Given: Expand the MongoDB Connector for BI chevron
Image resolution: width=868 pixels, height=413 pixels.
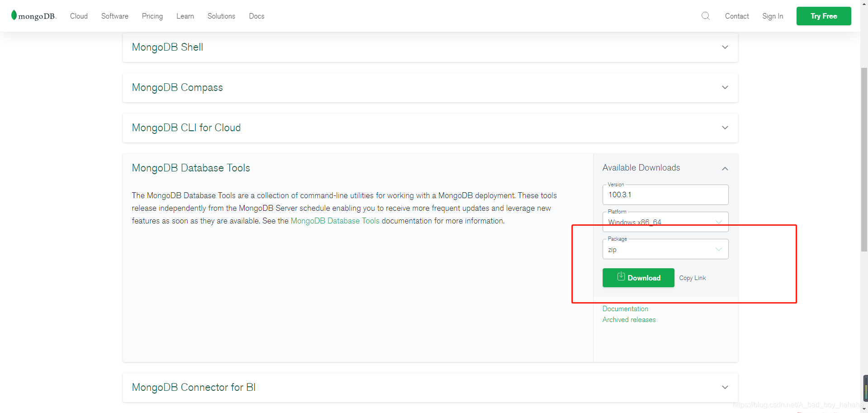Looking at the screenshot, I should 725,387.
